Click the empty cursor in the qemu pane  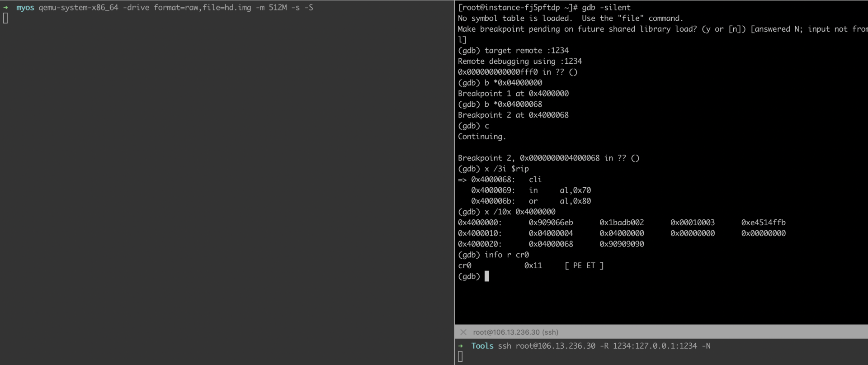5,19
